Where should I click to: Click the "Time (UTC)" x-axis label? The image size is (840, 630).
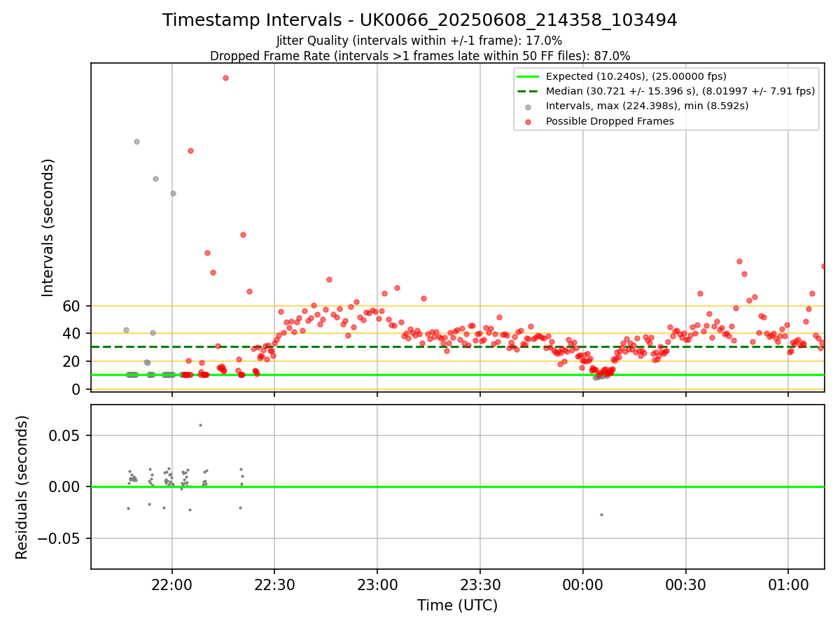point(457,605)
